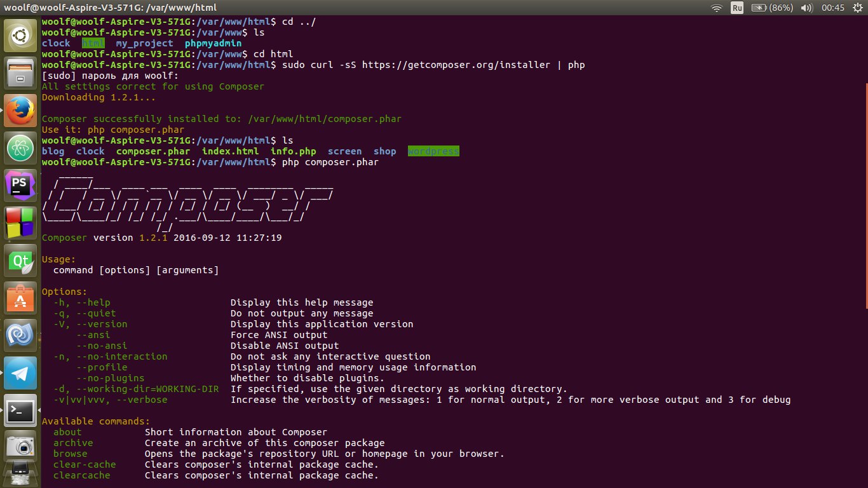868x488 pixels.
Task: Click the "Available commands:" heading
Action: 96,421
